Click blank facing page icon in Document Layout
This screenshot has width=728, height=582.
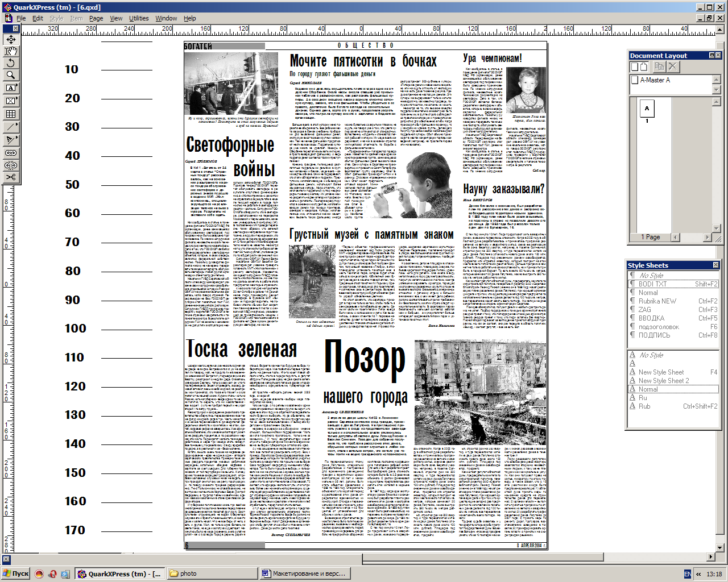(x=645, y=66)
